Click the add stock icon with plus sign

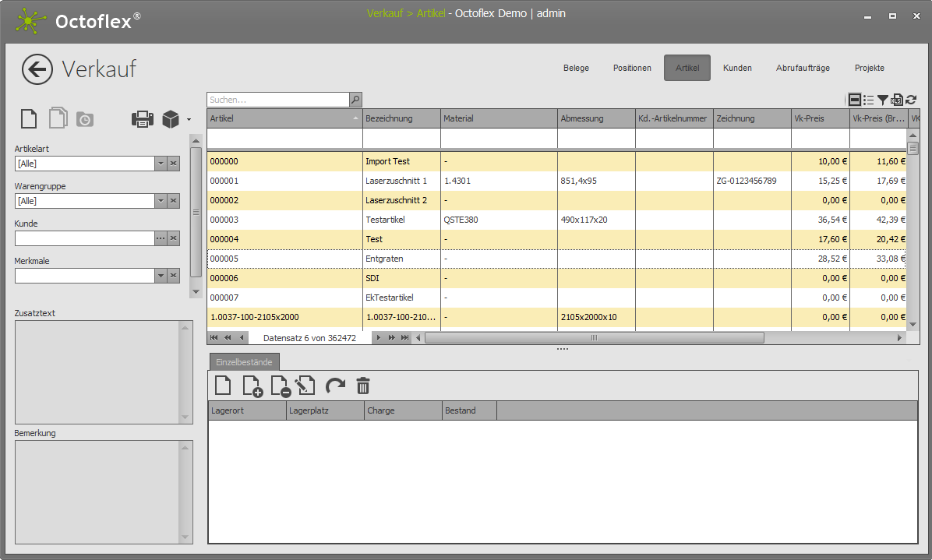pyautogui.click(x=252, y=386)
